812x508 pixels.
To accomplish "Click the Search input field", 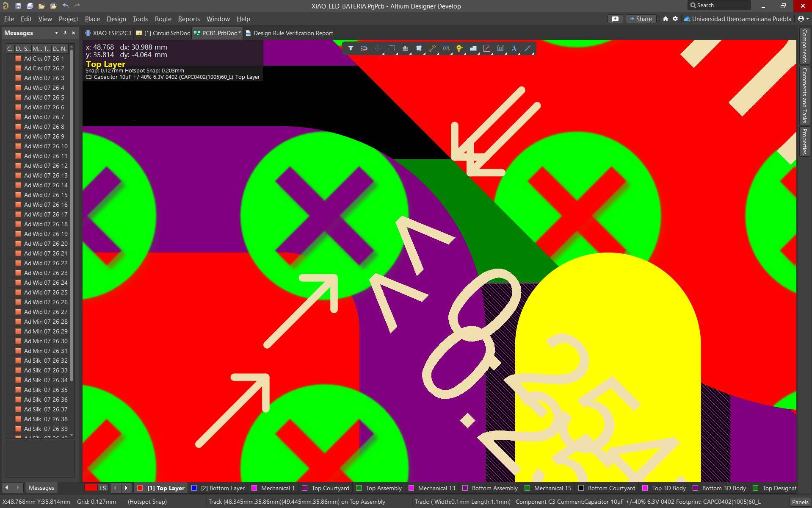I will tap(719, 6).
